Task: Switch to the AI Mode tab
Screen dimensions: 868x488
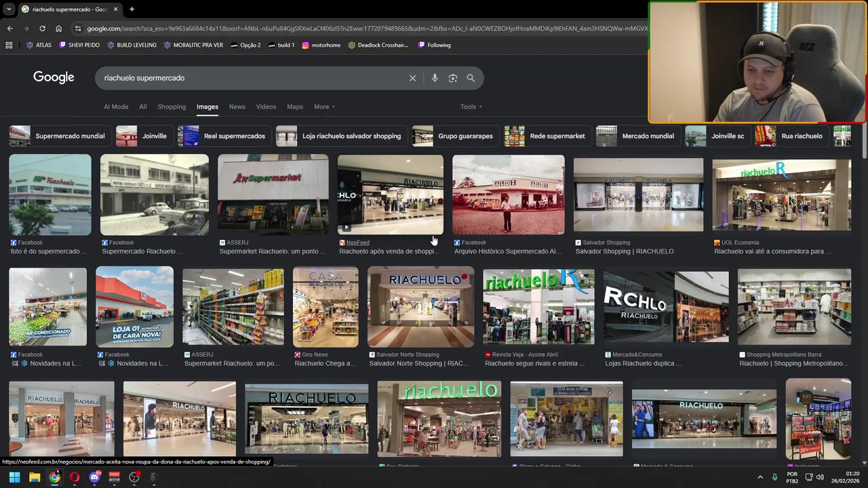Action: pyautogui.click(x=116, y=106)
